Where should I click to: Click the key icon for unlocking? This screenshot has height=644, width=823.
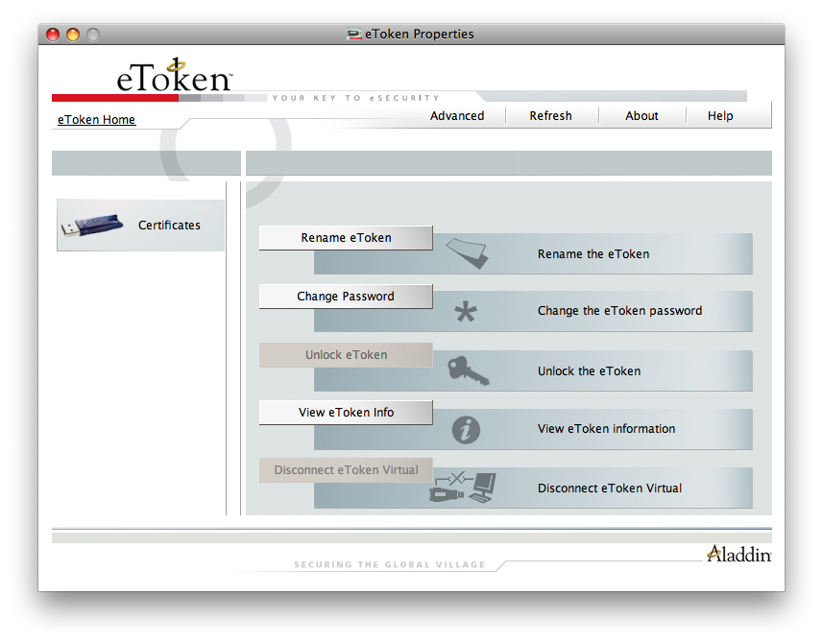point(468,370)
